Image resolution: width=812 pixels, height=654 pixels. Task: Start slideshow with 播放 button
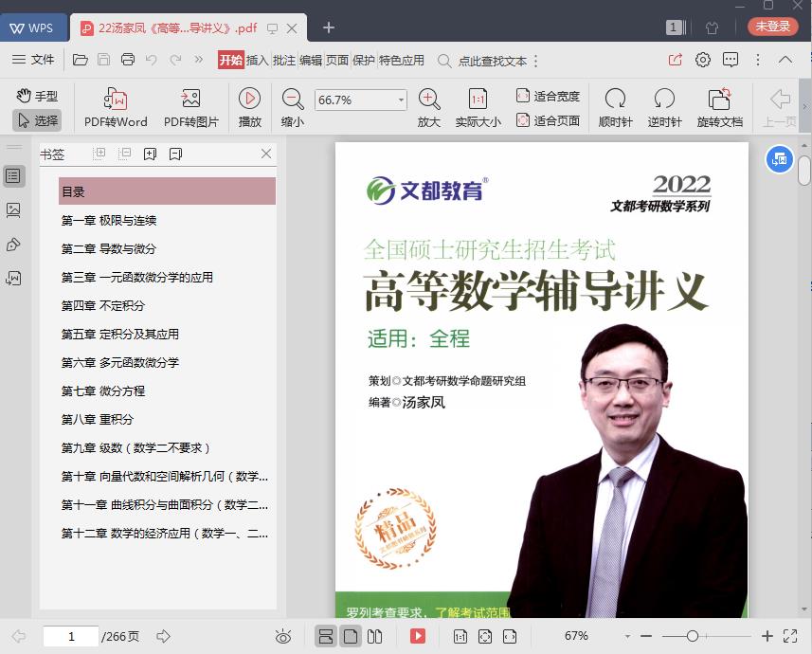pos(249,108)
